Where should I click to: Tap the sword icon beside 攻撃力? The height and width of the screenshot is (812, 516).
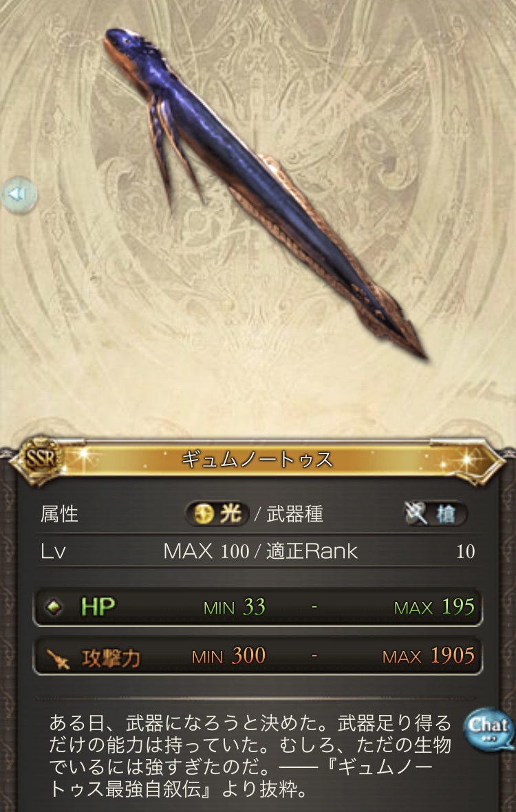click(x=58, y=658)
